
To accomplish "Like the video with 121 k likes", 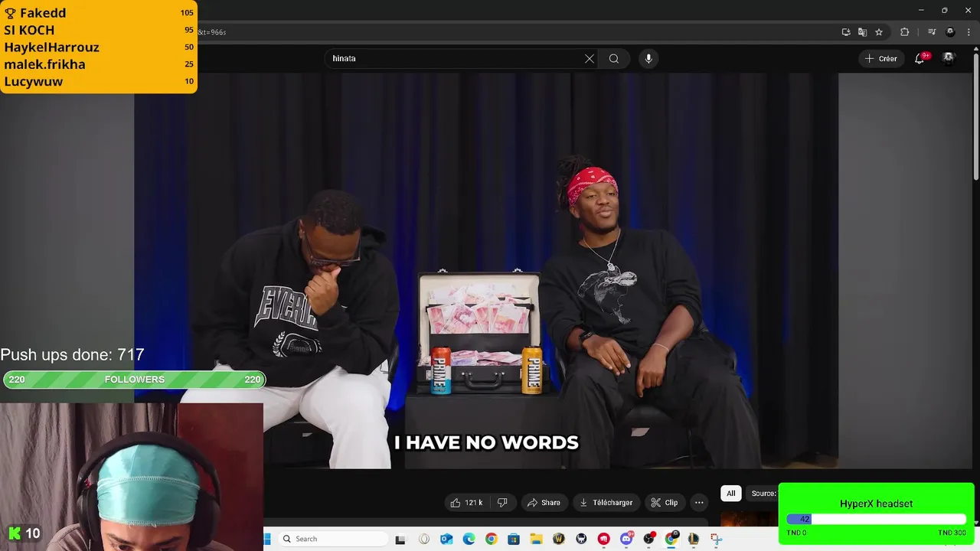I will 466,503.
